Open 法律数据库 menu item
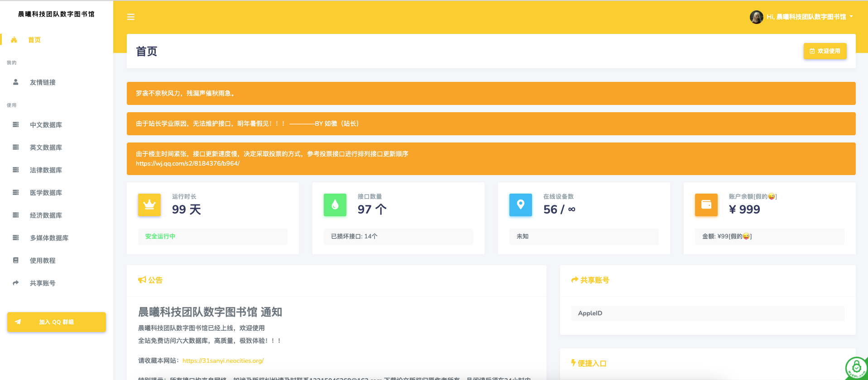The width and height of the screenshot is (868, 380). [x=57, y=170]
